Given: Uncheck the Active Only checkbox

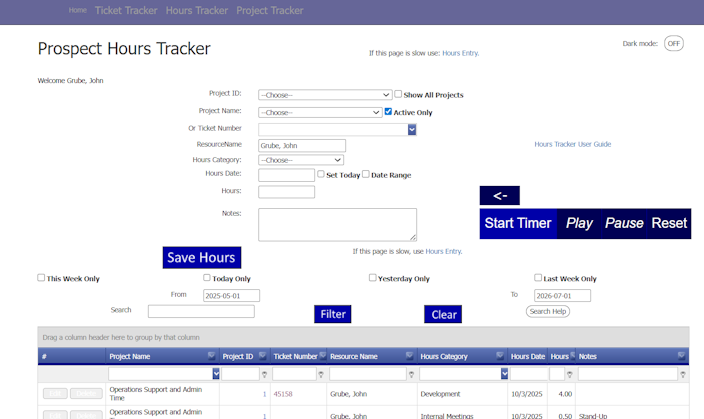Looking at the screenshot, I should pos(389,112).
